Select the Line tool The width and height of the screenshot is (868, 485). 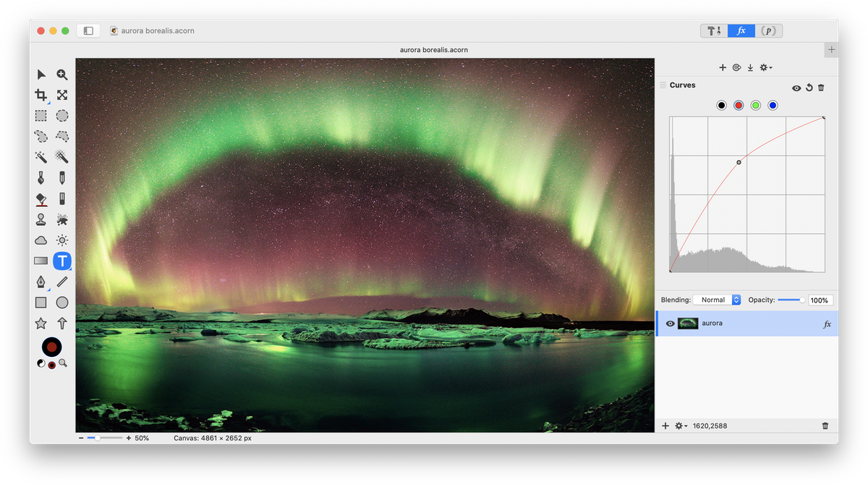click(x=62, y=282)
